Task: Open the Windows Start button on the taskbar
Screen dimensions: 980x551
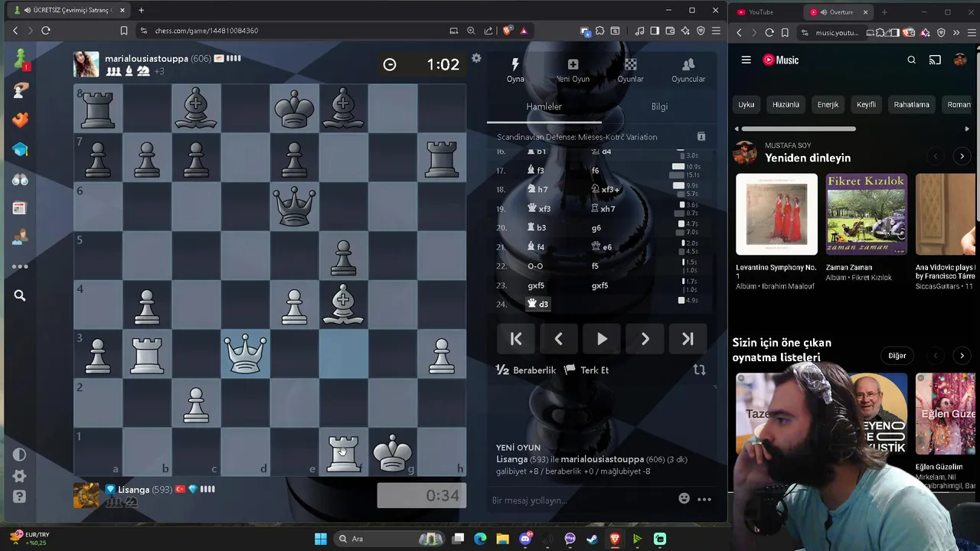Action: point(321,539)
